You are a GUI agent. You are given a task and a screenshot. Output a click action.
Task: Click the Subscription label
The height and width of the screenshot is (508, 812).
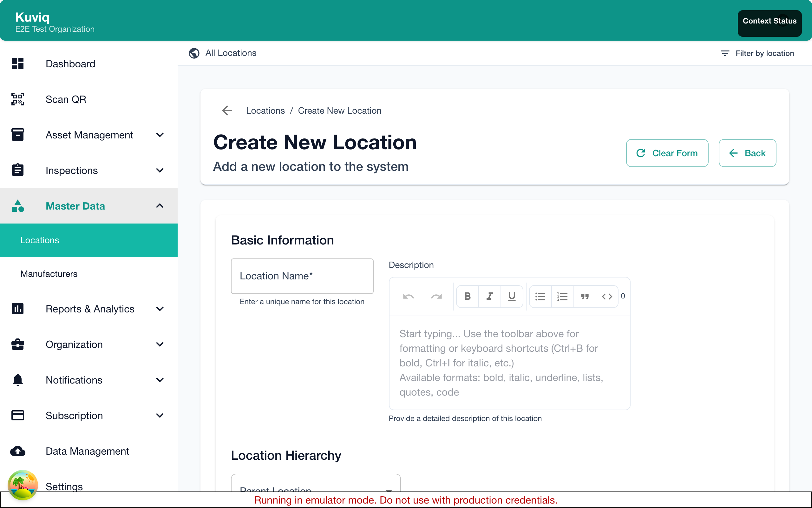coord(74,416)
